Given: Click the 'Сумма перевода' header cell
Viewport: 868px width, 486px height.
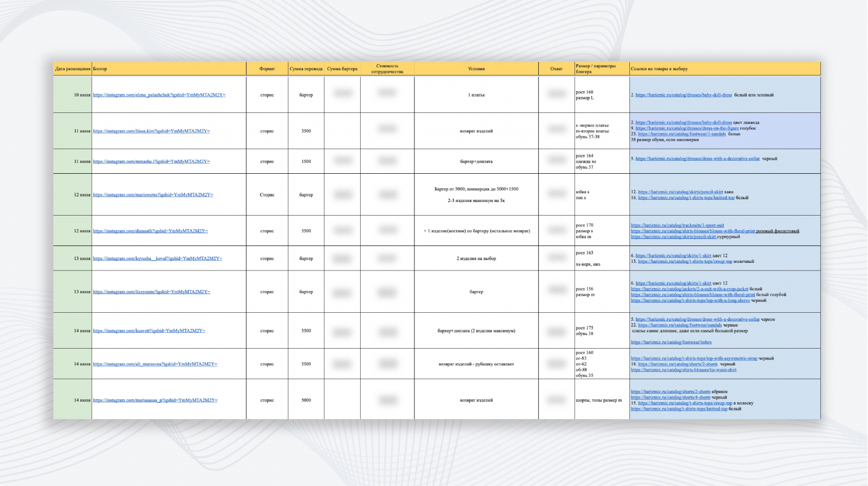Looking at the screenshot, I should pos(306,69).
